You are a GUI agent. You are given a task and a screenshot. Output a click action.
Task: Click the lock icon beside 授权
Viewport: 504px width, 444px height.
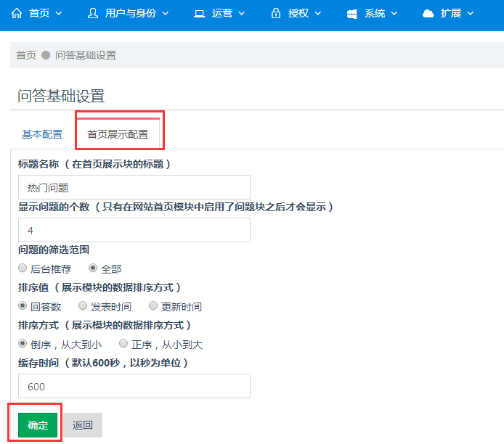coord(275,13)
